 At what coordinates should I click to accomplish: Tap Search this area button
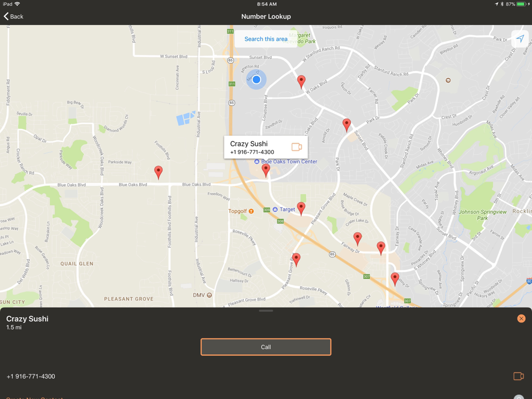266,39
